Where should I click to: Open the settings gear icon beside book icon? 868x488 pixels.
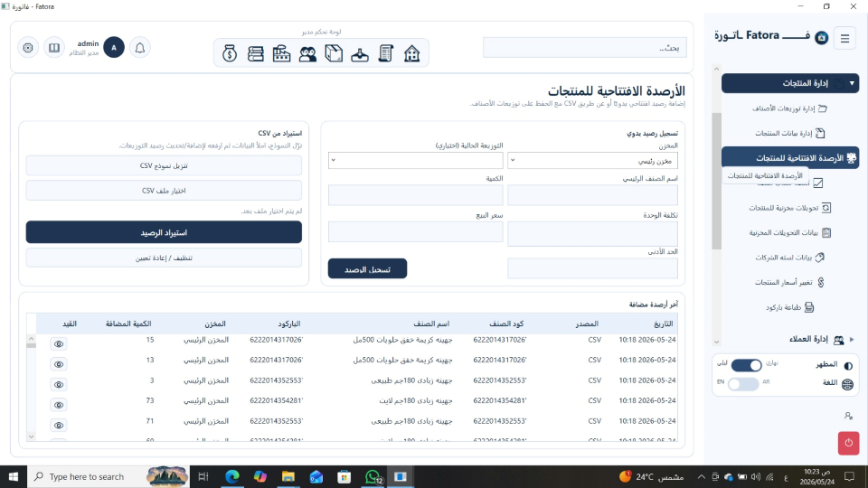point(28,48)
